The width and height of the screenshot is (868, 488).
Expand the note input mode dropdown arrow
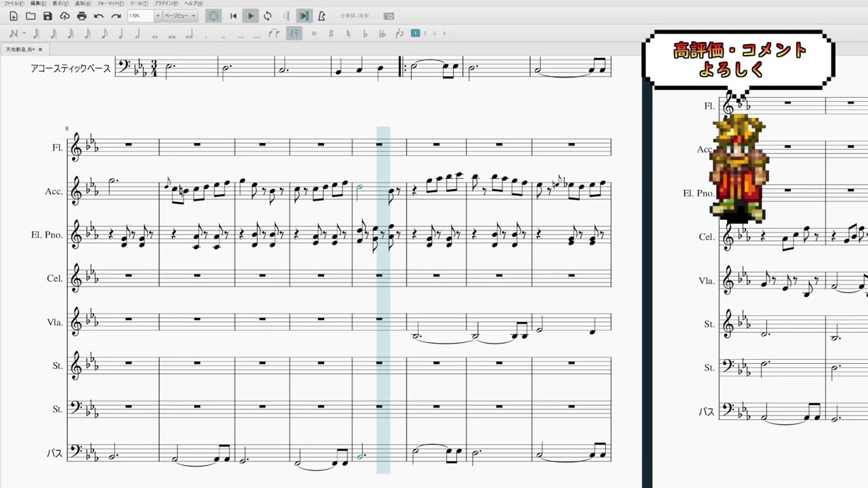(24, 33)
